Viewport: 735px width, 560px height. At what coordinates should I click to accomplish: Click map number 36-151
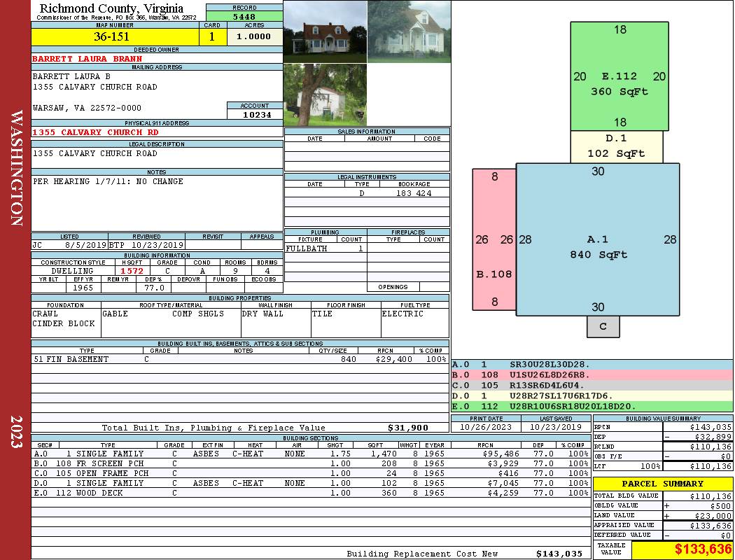(x=111, y=36)
